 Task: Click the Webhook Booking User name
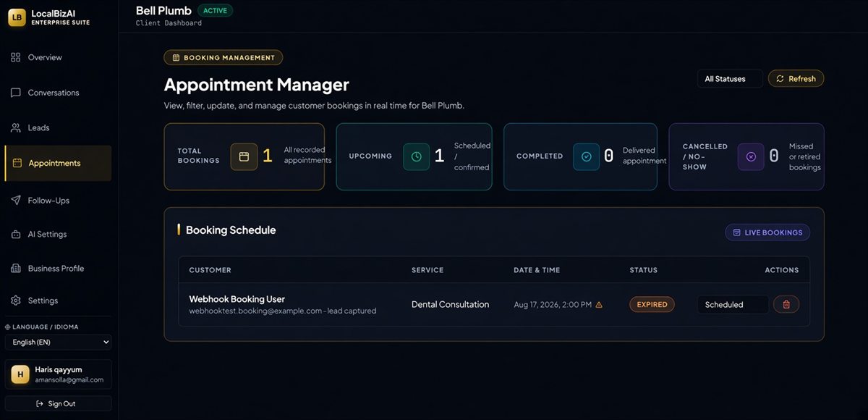point(237,299)
